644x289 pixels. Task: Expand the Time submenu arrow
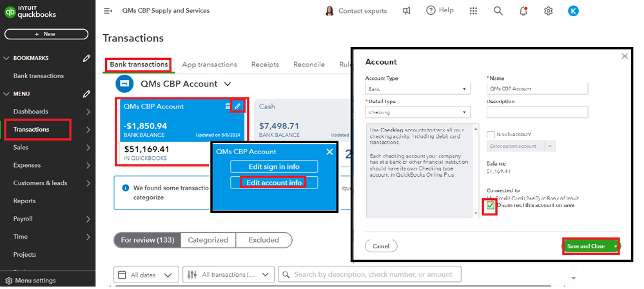[x=88, y=236]
